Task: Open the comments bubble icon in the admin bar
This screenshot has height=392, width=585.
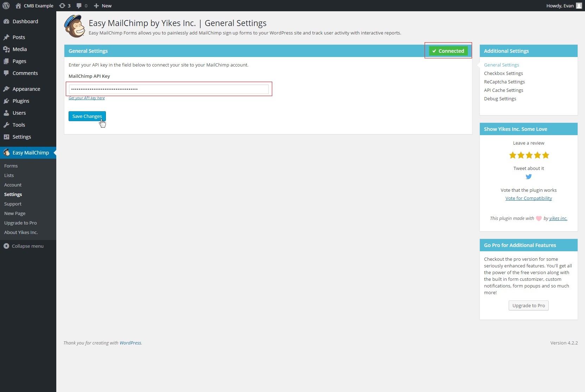Action: click(x=79, y=6)
